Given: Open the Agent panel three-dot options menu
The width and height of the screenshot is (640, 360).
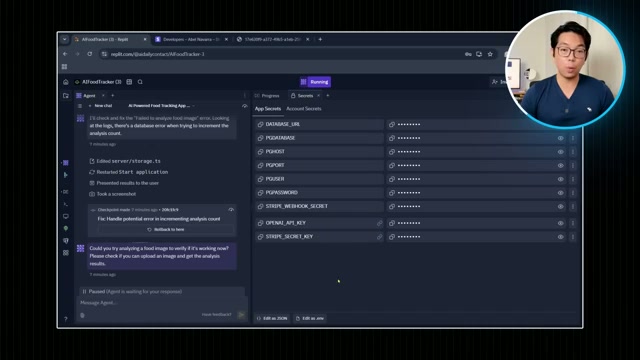Looking at the screenshot, I should tap(245, 96).
